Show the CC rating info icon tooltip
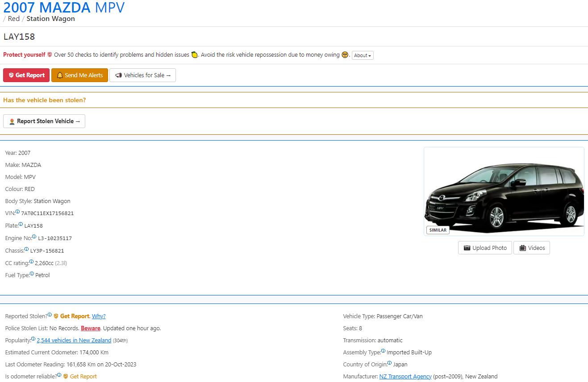This screenshot has width=588, height=382. (x=32, y=262)
